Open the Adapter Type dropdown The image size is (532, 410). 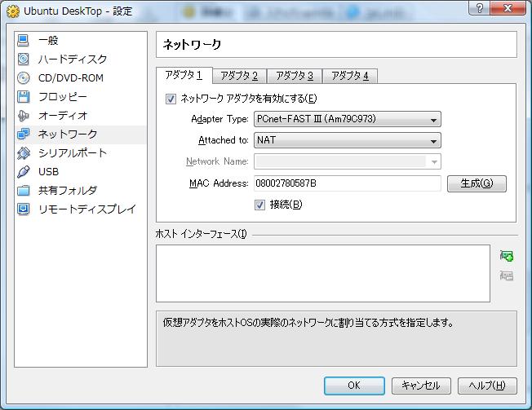348,119
